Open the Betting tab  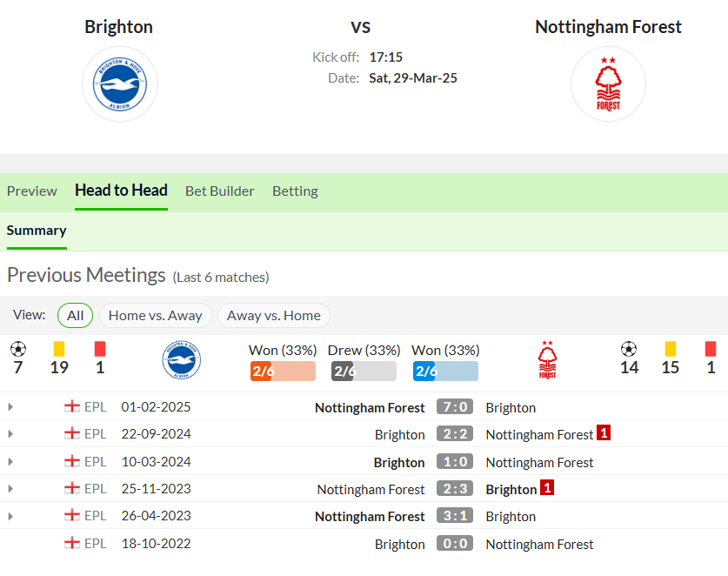click(x=295, y=191)
